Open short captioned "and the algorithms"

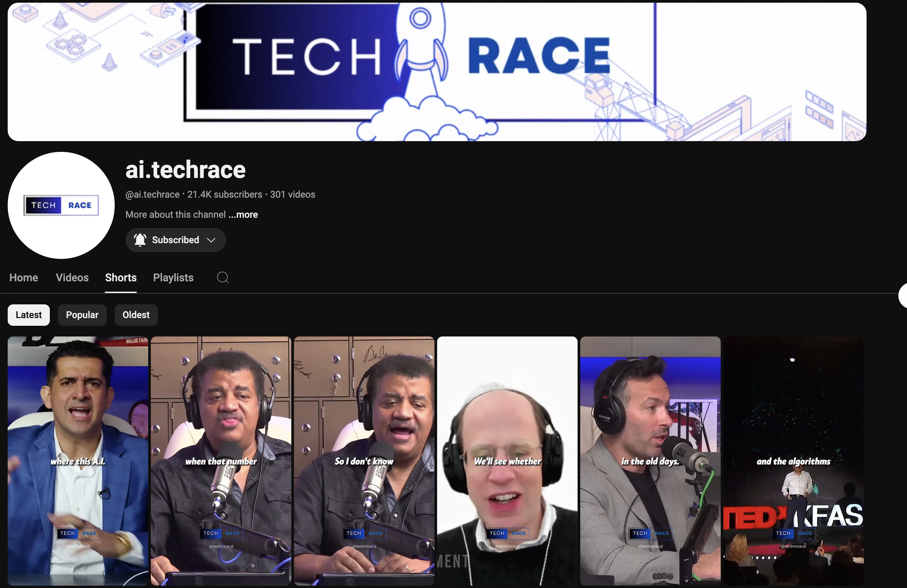(x=794, y=461)
